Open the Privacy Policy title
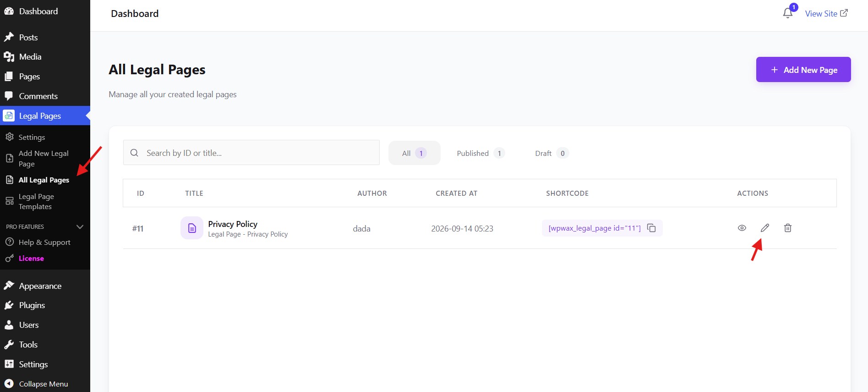Viewport: 868px width, 392px height. 233,224
